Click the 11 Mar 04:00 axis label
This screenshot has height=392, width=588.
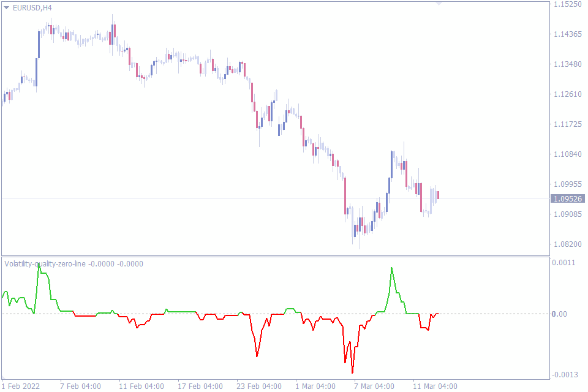(436, 386)
